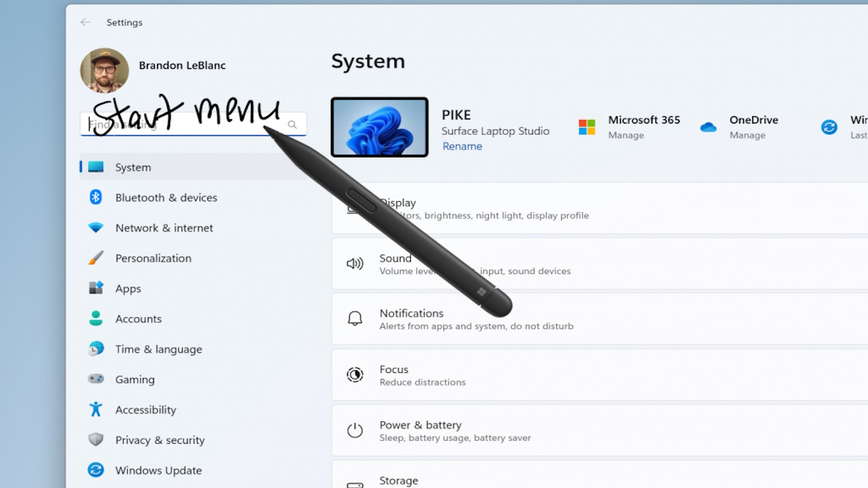Open Accounts settings
The width and height of the screenshot is (868, 488).
click(x=138, y=319)
